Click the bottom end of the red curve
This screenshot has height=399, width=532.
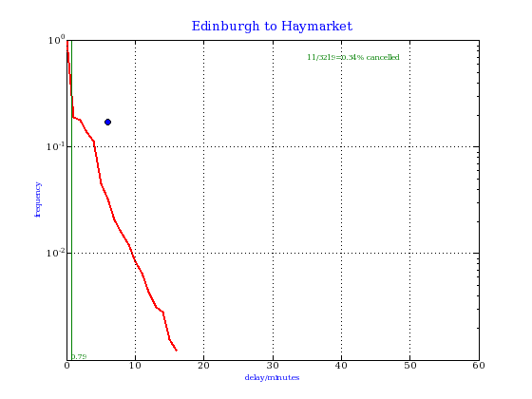(x=177, y=351)
